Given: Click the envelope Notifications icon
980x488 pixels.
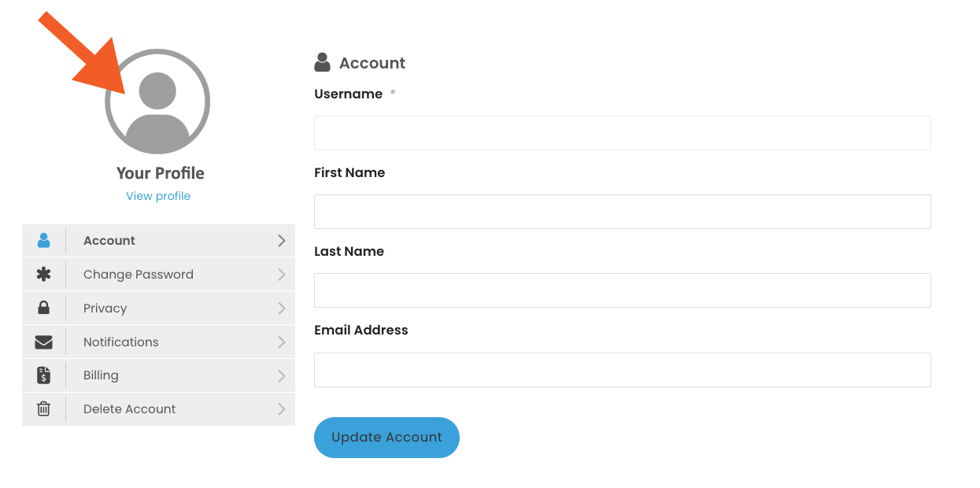Looking at the screenshot, I should click(x=43, y=342).
